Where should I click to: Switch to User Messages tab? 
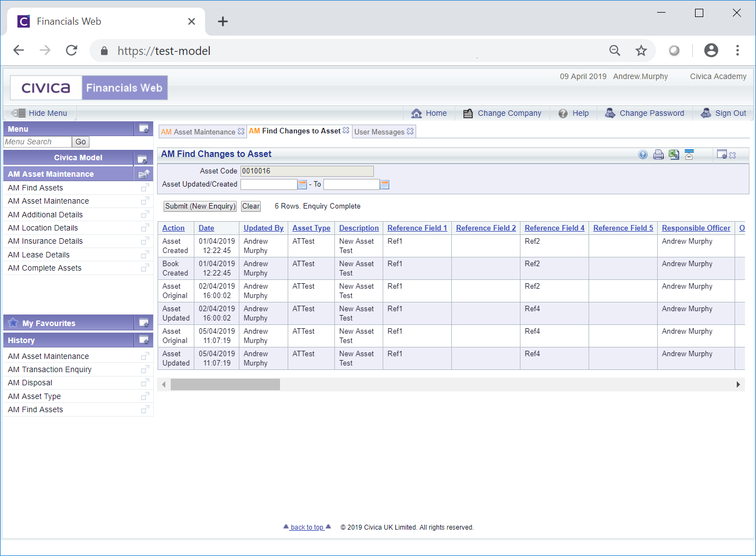(x=379, y=132)
